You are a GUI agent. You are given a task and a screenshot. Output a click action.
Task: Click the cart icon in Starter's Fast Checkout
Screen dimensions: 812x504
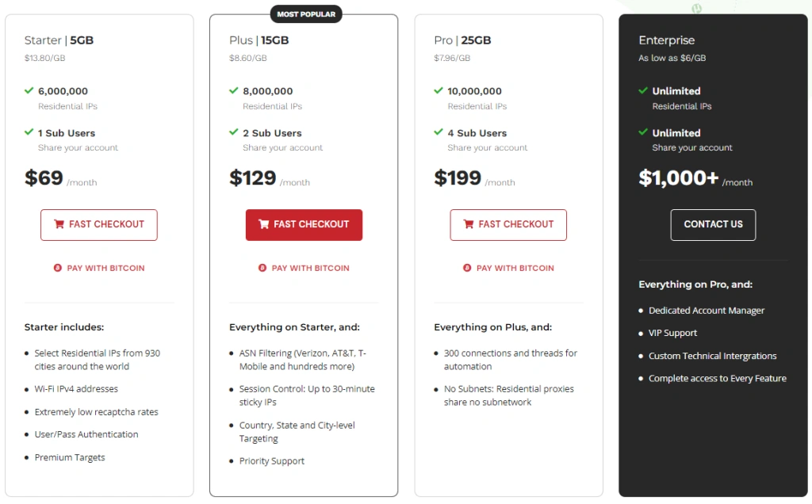60,225
